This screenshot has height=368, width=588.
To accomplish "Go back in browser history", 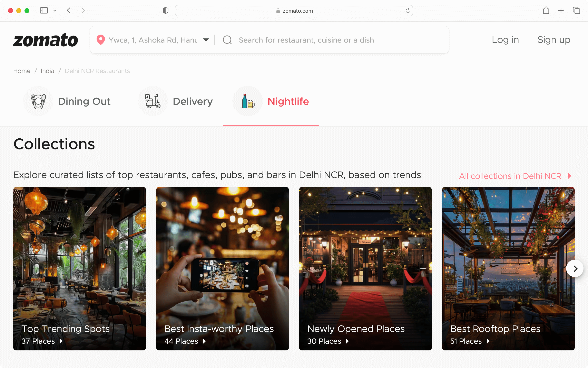I will pos(69,10).
